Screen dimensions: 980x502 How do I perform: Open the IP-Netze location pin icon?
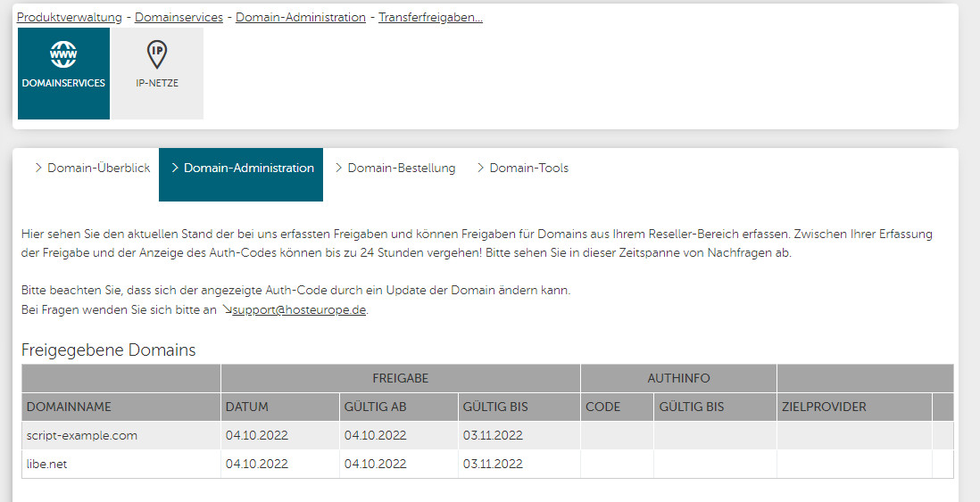[157, 55]
